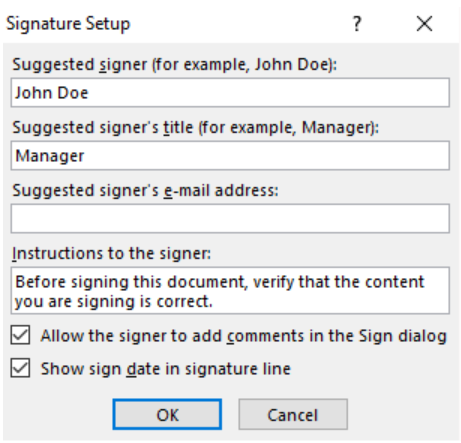Place cursor after the word 'correct.' in instructions

pos(213,302)
